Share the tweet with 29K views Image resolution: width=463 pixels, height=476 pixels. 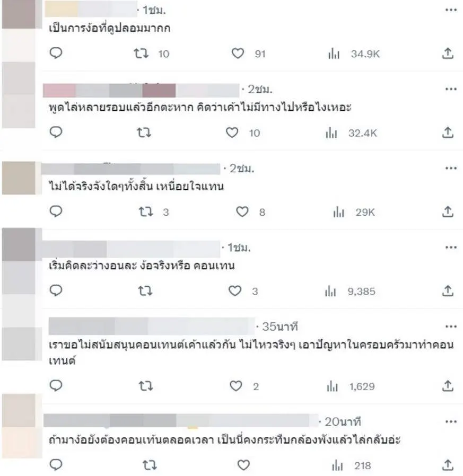pos(448,211)
